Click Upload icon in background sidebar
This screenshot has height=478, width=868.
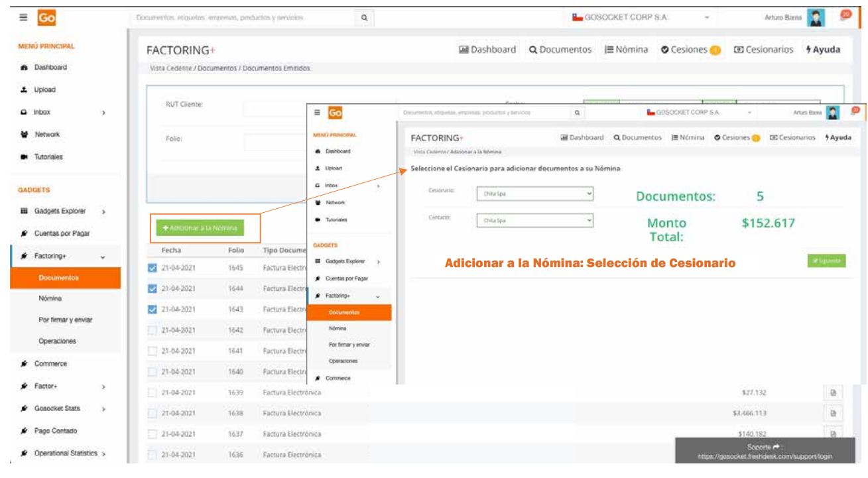click(25, 90)
